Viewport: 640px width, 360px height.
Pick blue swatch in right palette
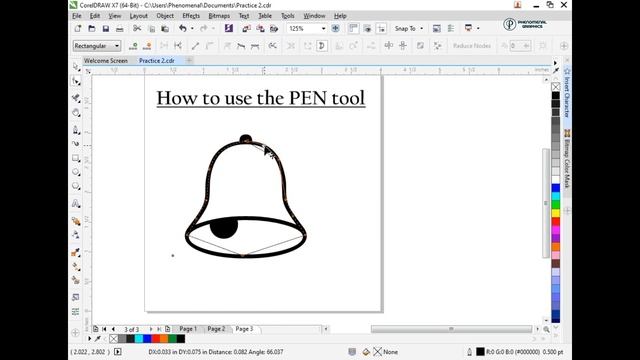pyautogui.click(x=556, y=188)
